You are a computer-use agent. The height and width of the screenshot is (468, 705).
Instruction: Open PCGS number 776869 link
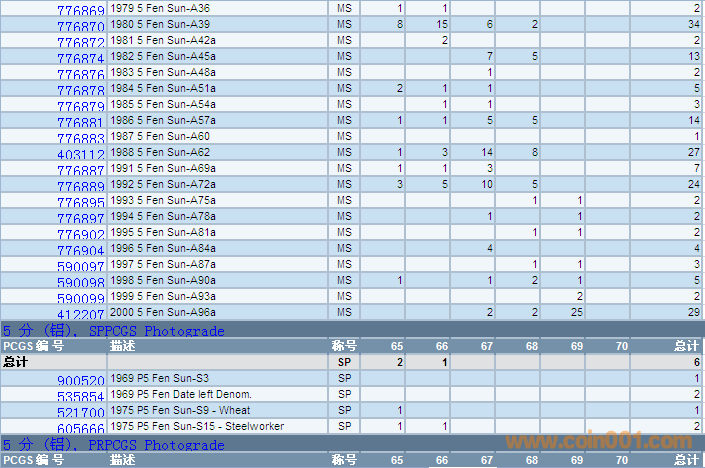(x=80, y=10)
